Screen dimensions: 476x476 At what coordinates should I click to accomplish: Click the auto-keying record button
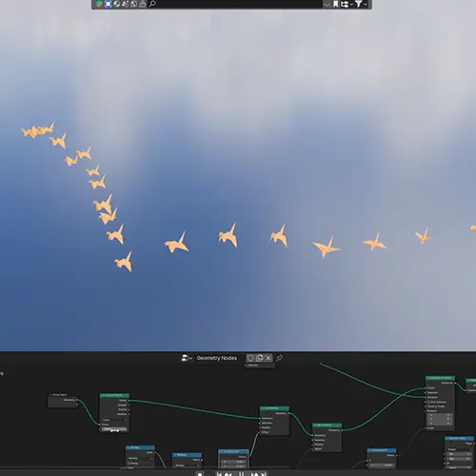(x=200, y=474)
